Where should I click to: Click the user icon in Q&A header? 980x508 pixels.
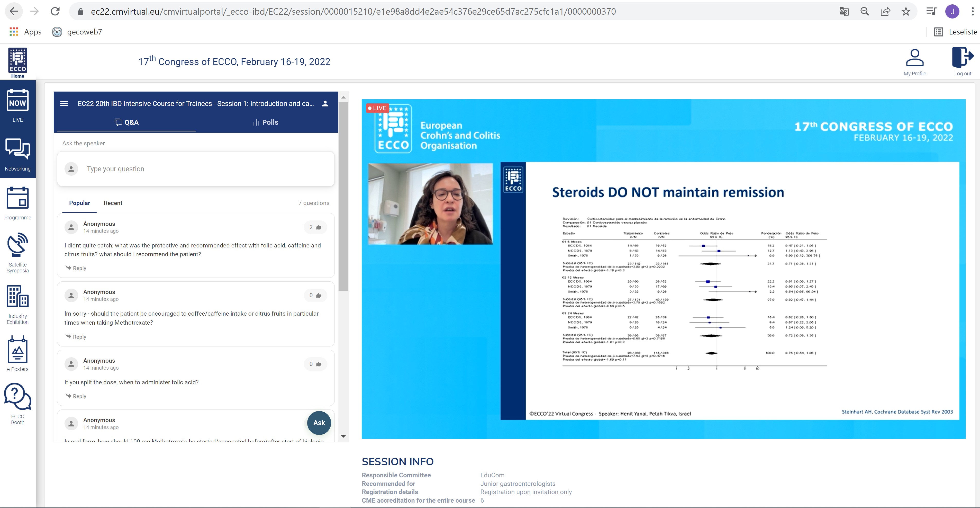pos(325,103)
